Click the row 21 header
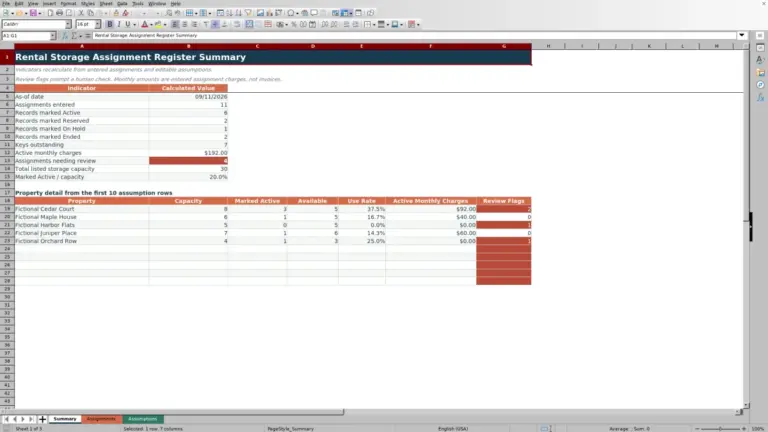This screenshot has width=768, height=432. [x=7, y=225]
